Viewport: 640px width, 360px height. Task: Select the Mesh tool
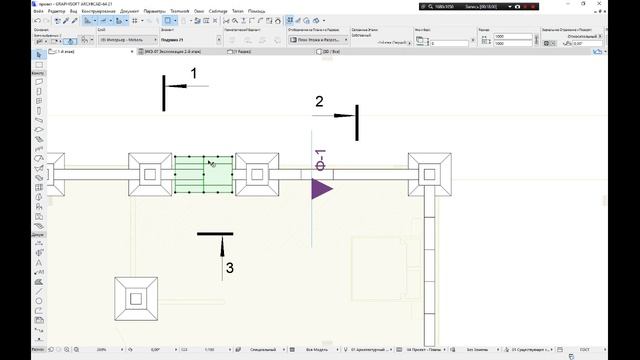[x=39, y=226]
